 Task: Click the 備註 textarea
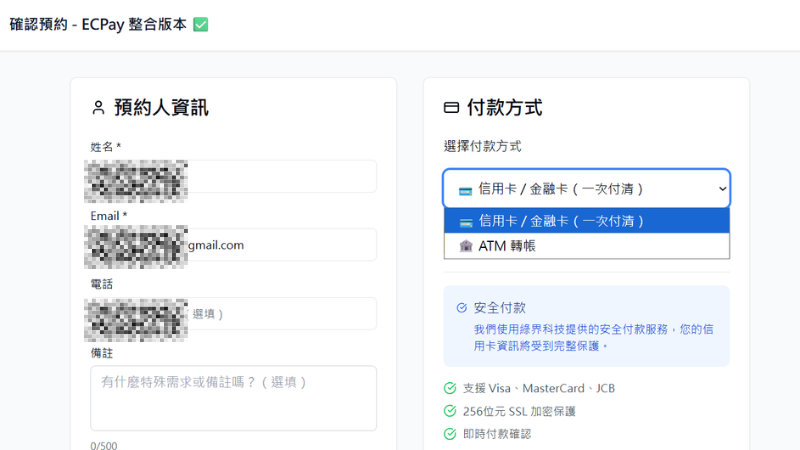coord(234,398)
